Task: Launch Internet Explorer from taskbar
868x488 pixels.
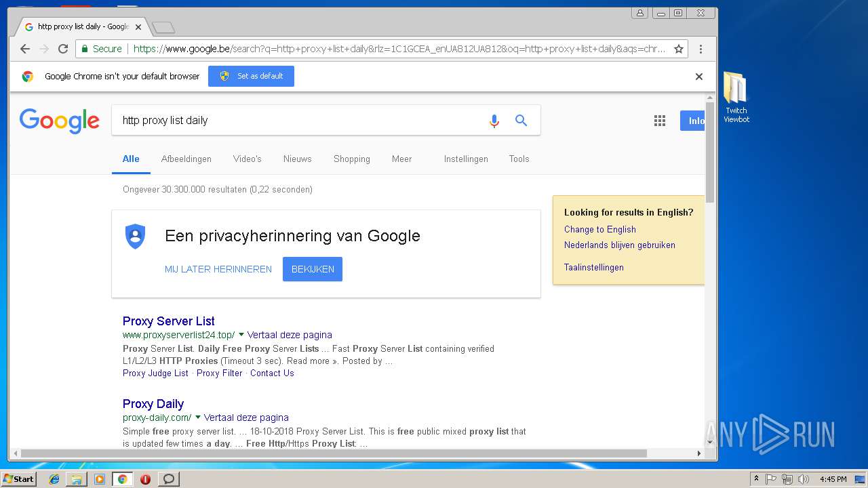Action: (x=54, y=479)
